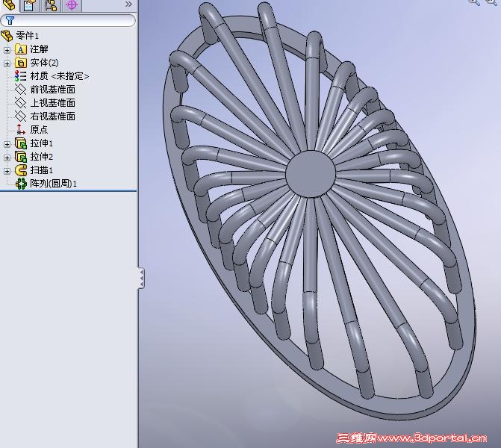Viewport: 501px width, 448px height.
Task: Click the material icon beside 材质
Action: (20, 76)
